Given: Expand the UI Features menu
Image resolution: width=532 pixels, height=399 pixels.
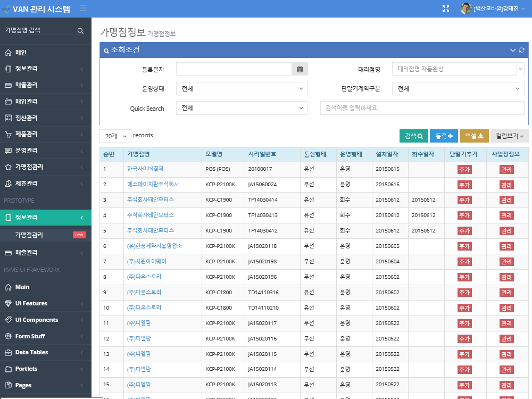Looking at the screenshot, I should click(45, 303).
